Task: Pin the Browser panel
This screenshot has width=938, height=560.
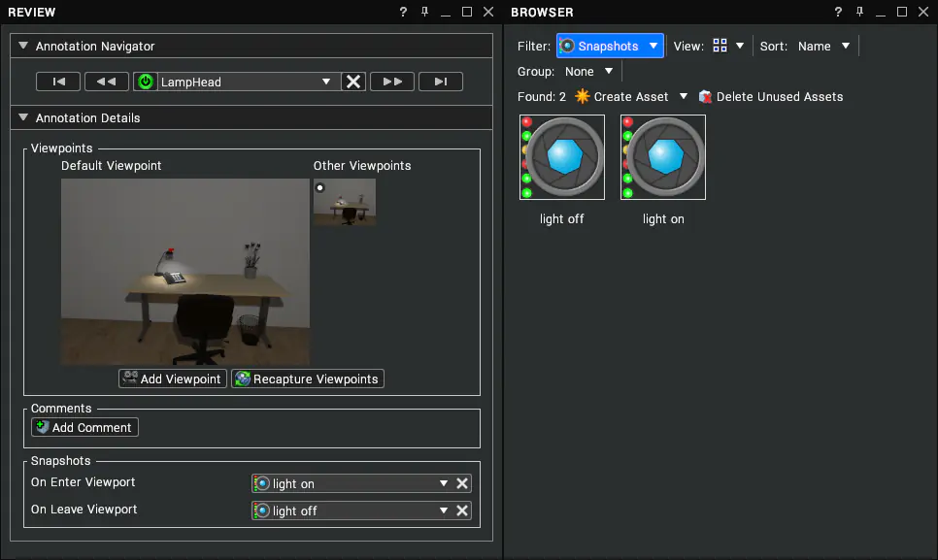Action: pos(859,12)
